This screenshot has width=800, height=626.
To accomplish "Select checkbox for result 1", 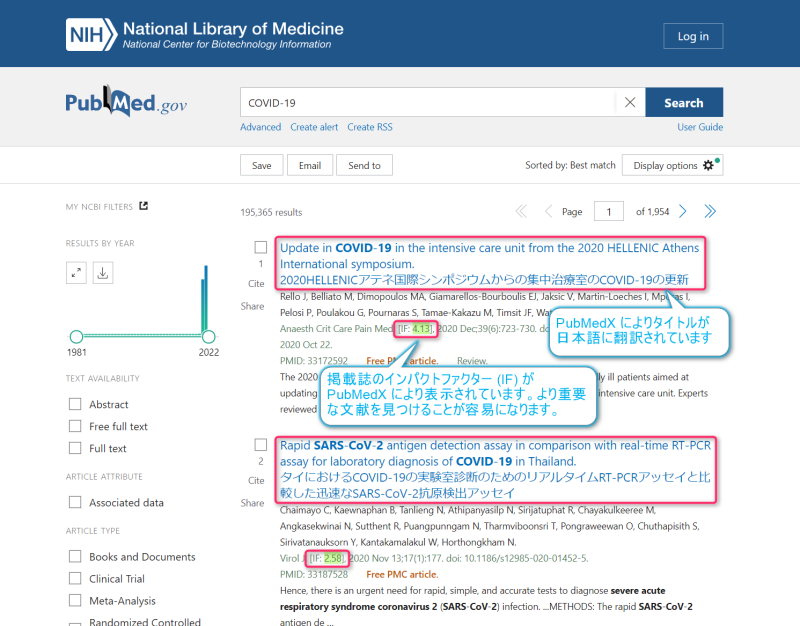I will (261, 247).
